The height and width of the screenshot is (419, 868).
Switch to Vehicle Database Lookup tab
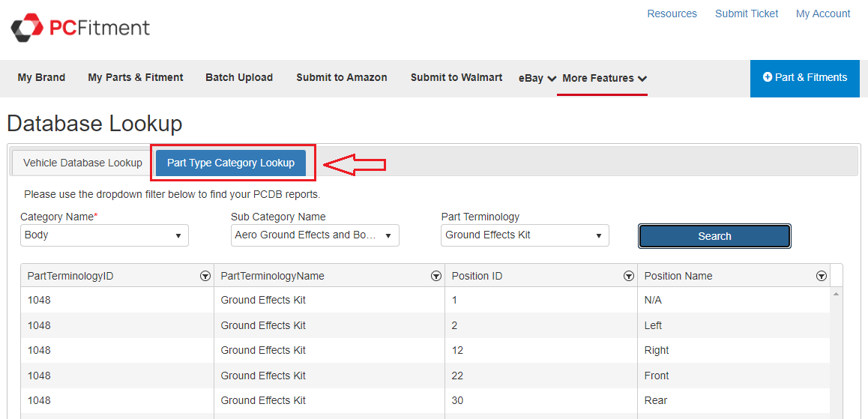(82, 163)
